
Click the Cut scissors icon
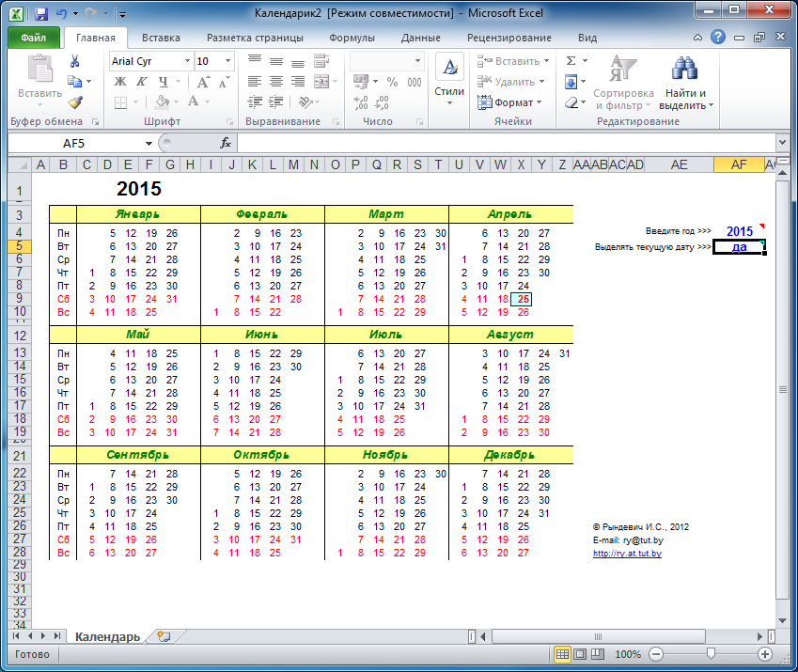tap(75, 61)
